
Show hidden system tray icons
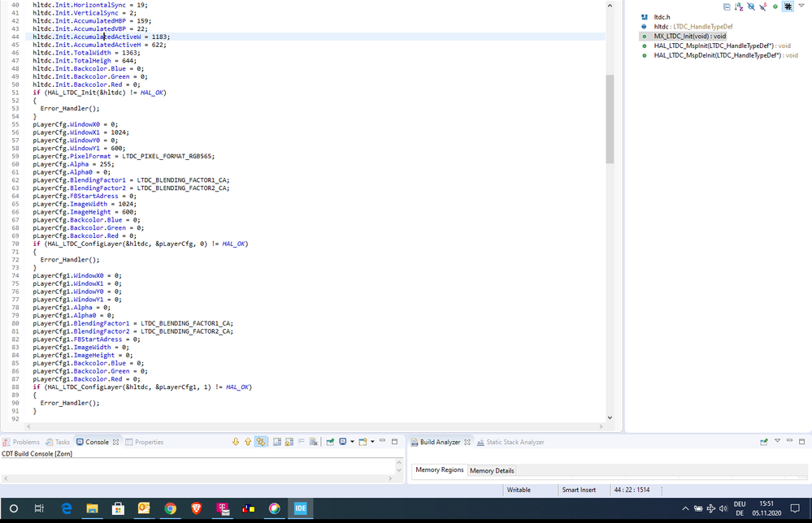(x=685, y=508)
